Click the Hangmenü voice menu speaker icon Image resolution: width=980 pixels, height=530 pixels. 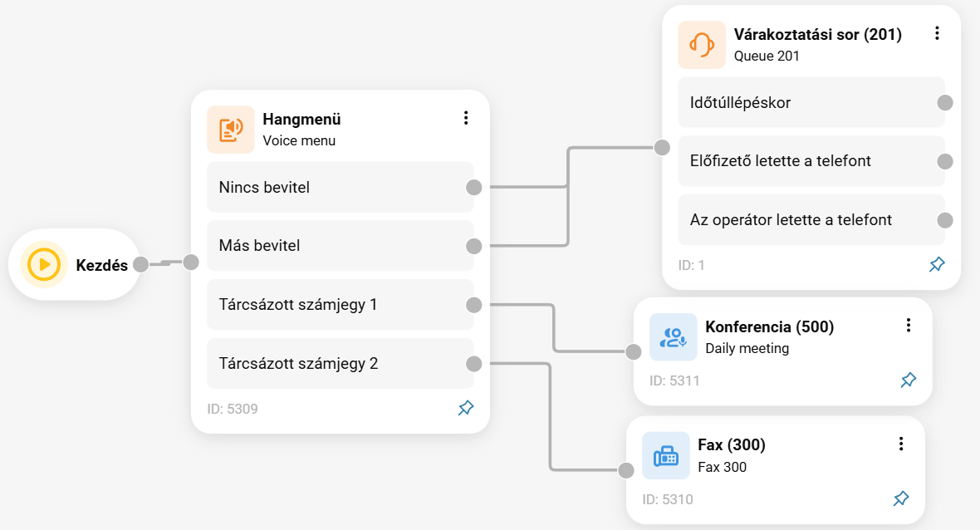(x=231, y=130)
